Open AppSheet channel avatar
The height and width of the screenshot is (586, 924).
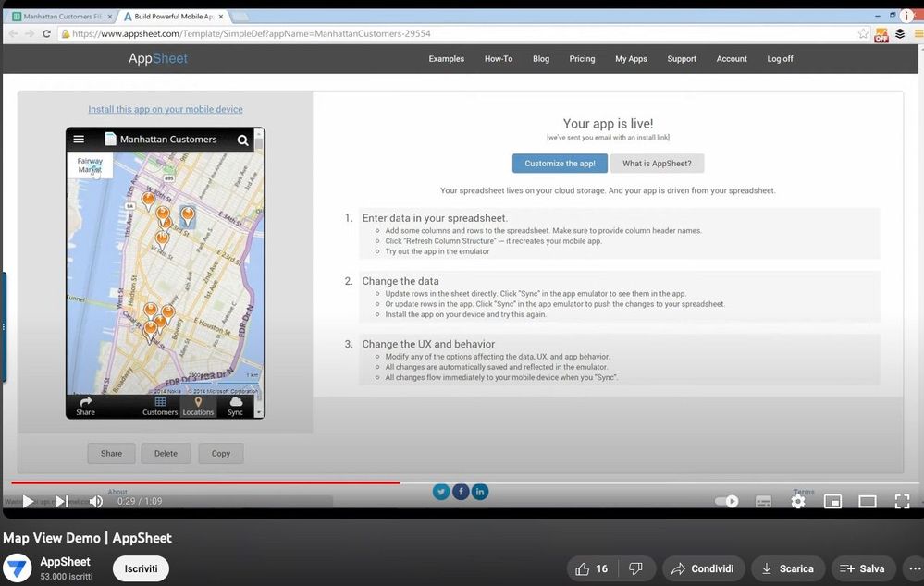click(x=17, y=568)
